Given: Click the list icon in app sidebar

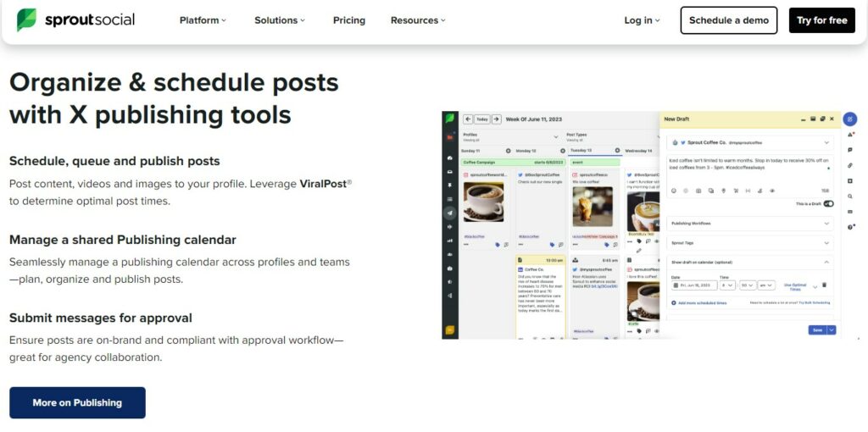Looking at the screenshot, I should (x=450, y=199).
